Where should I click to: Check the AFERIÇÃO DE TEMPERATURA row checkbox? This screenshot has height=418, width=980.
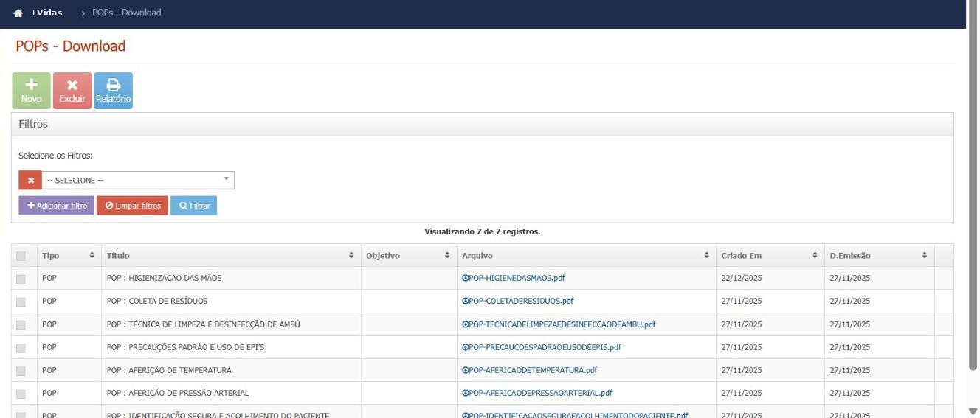[21, 371]
